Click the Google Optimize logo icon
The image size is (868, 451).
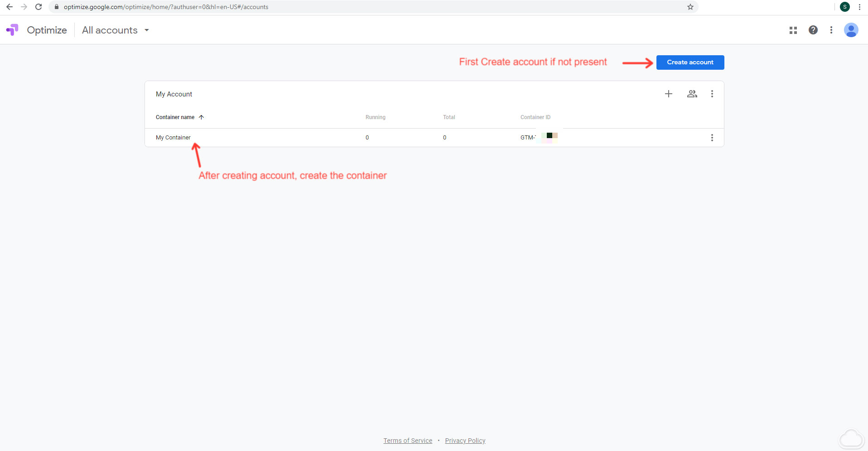12,30
